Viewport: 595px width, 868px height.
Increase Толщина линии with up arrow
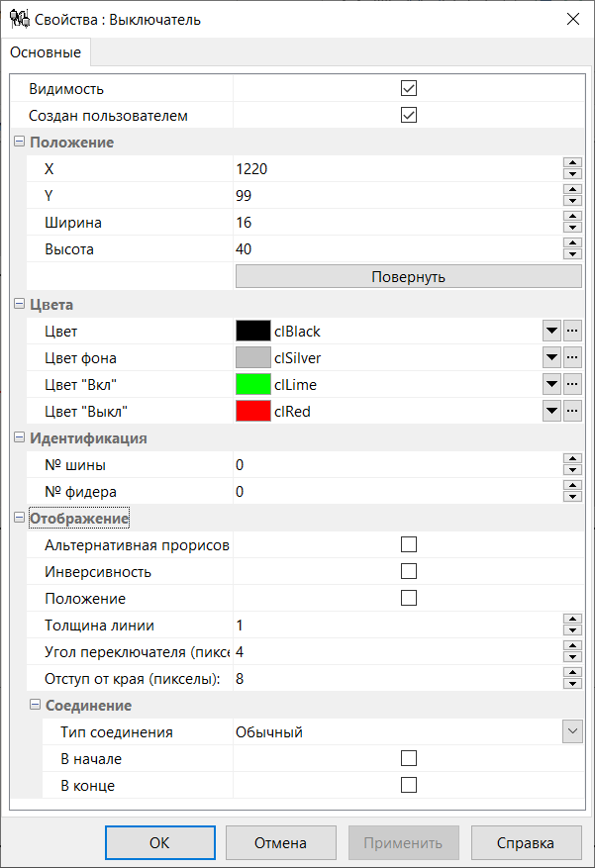pos(572,620)
